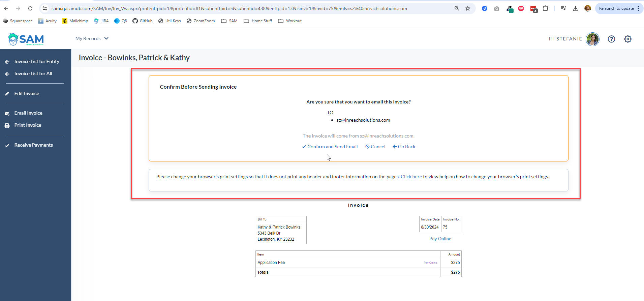Click the Pay Online link under invoice number
The image size is (644, 301).
440,239
